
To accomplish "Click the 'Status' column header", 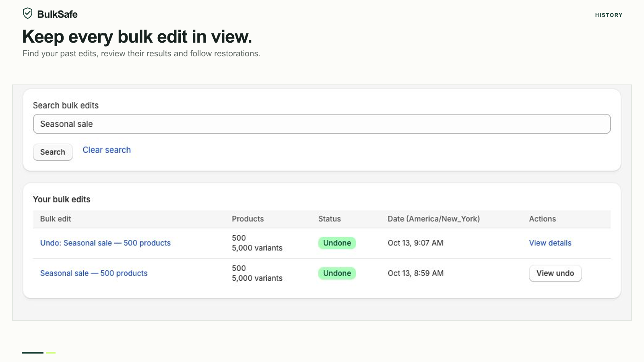I will (329, 219).
